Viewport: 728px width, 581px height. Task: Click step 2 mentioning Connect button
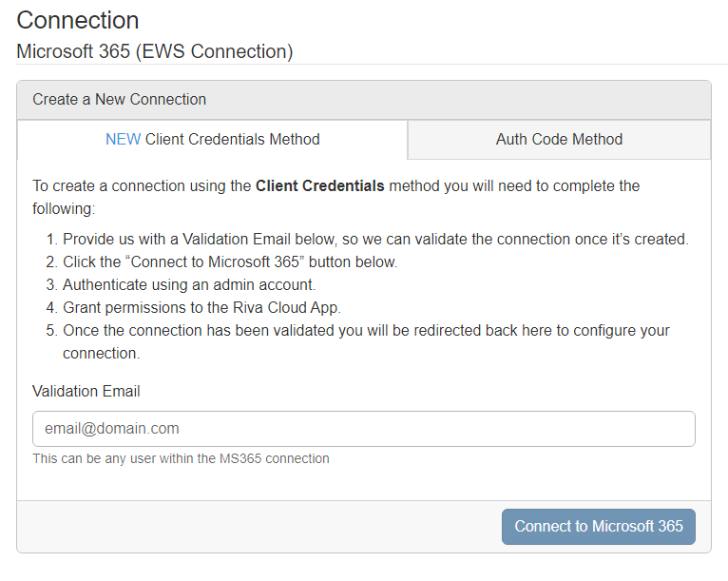coord(230,261)
